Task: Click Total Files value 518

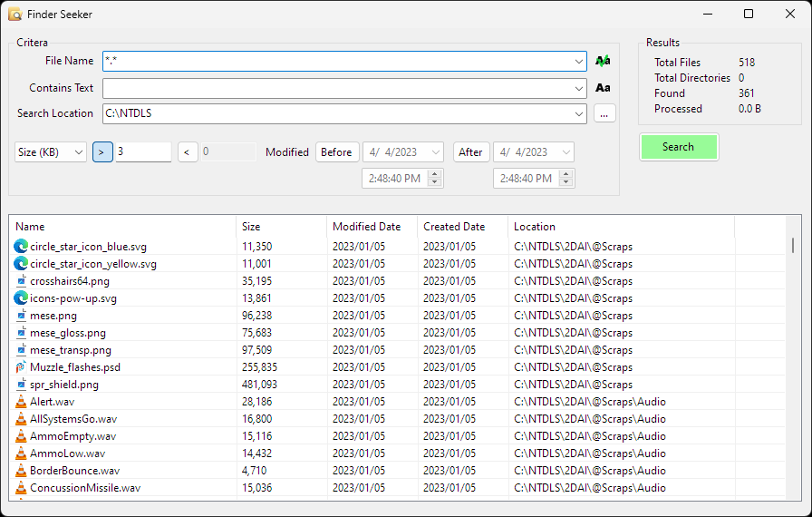Action: (747, 63)
